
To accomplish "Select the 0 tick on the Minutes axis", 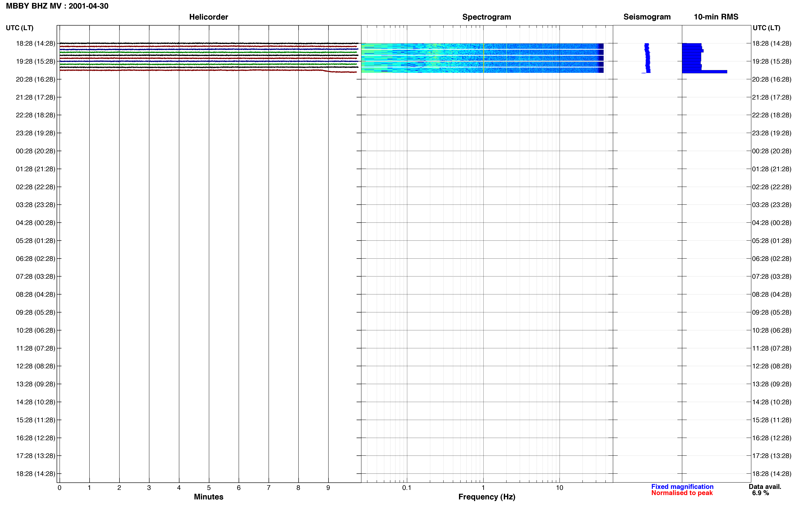I will (x=59, y=487).
